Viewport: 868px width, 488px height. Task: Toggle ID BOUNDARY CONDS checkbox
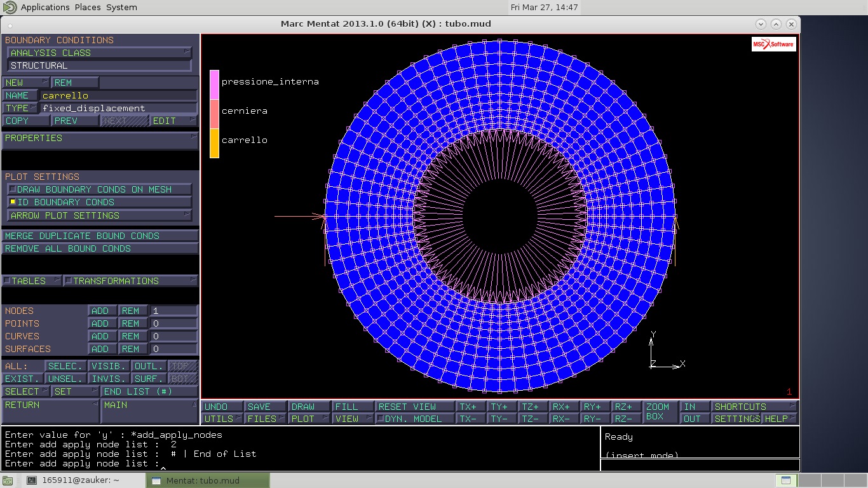98,202
